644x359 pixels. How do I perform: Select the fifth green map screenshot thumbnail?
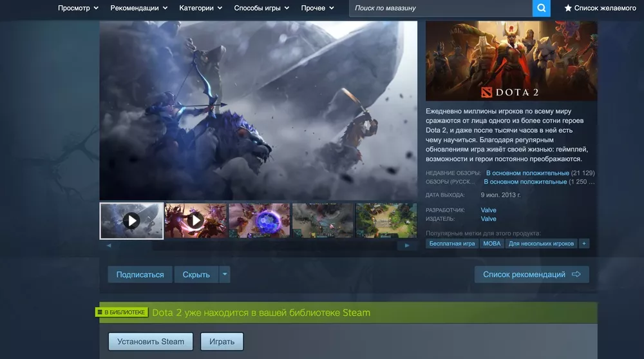386,221
